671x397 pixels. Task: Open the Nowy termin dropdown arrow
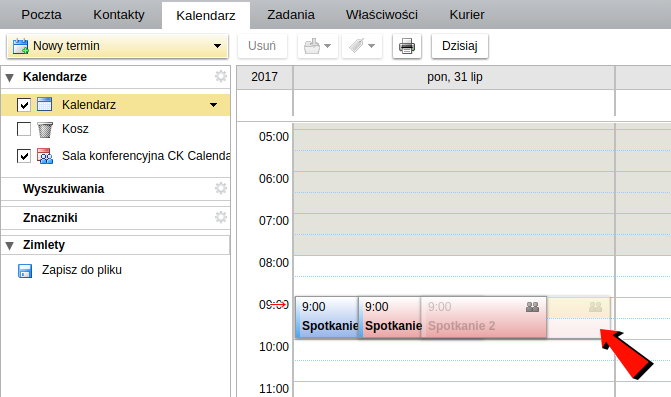[217, 46]
